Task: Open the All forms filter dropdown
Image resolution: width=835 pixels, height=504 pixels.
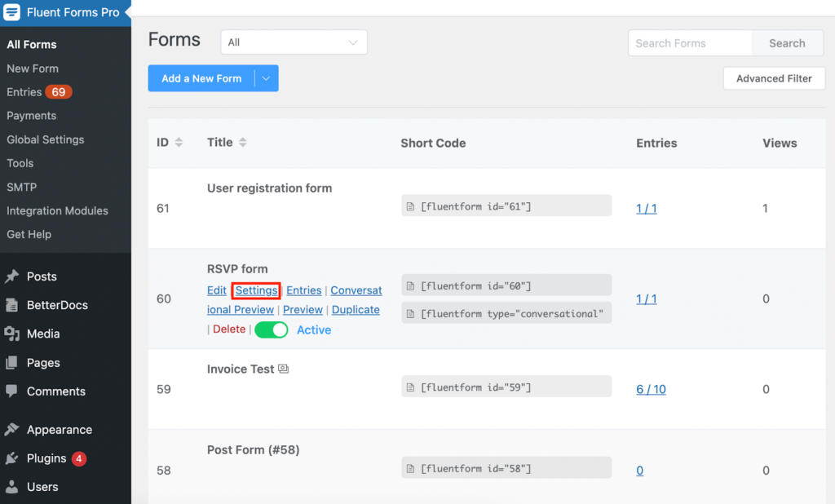Action: [x=294, y=42]
